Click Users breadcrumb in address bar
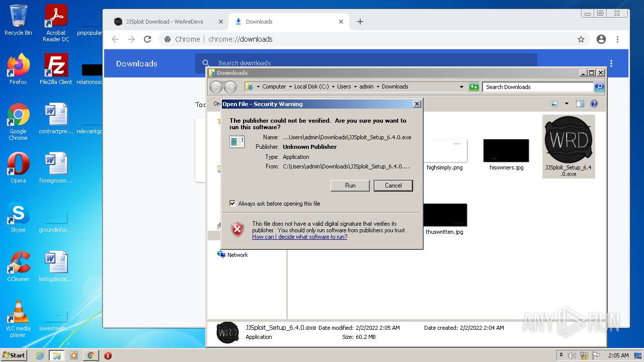 pyautogui.click(x=344, y=86)
